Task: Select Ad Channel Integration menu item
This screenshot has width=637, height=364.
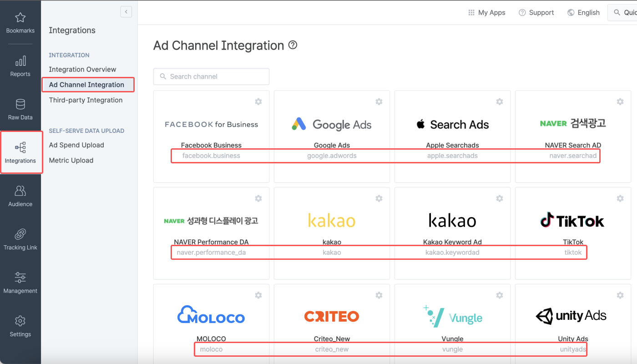Action: [x=86, y=85]
